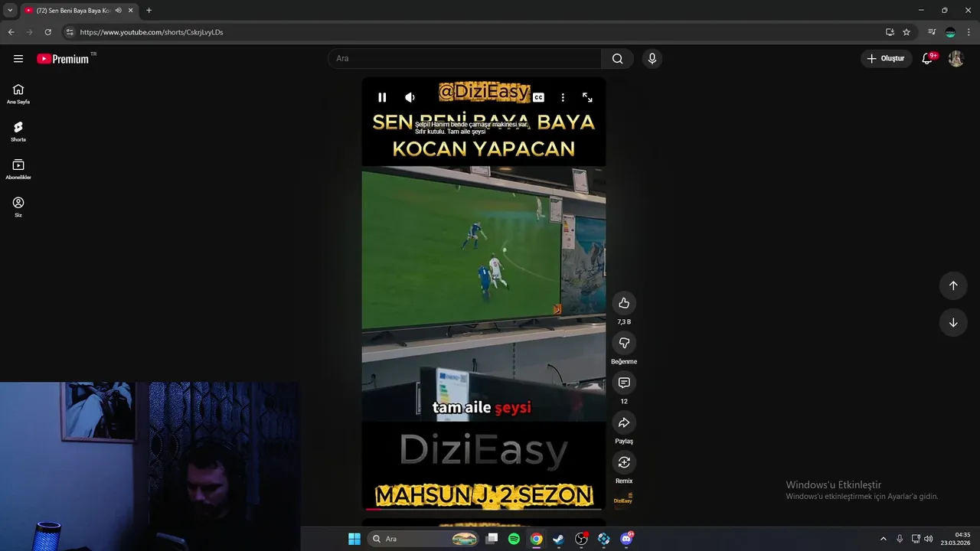Close the YouTube browser tab
Screen dimensions: 980x551
point(131,10)
